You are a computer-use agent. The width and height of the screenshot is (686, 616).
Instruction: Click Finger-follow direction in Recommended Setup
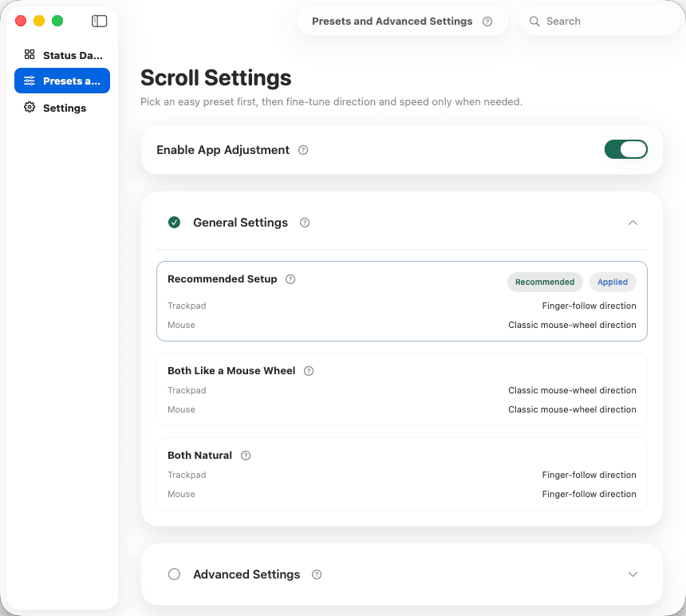click(589, 306)
